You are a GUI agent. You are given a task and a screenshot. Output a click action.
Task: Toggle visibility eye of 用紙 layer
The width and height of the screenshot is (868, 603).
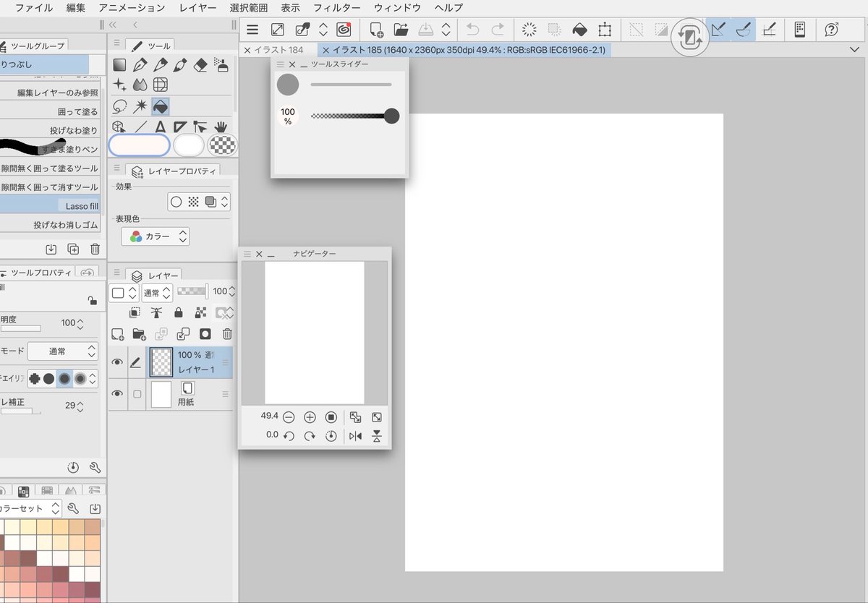(x=117, y=394)
